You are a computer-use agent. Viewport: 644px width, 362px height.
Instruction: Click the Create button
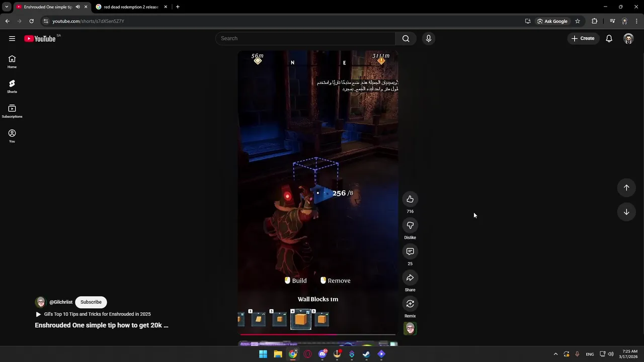click(583, 38)
